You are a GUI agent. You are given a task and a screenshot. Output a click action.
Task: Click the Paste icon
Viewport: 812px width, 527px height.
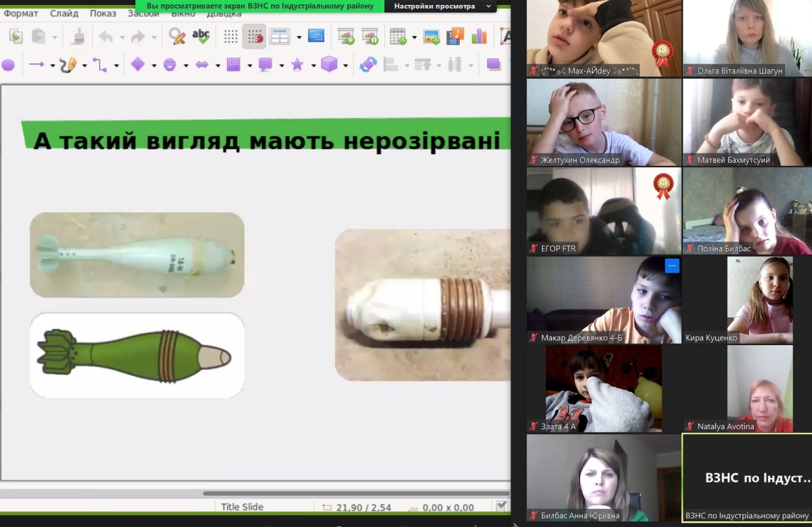[x=39, y=37]
